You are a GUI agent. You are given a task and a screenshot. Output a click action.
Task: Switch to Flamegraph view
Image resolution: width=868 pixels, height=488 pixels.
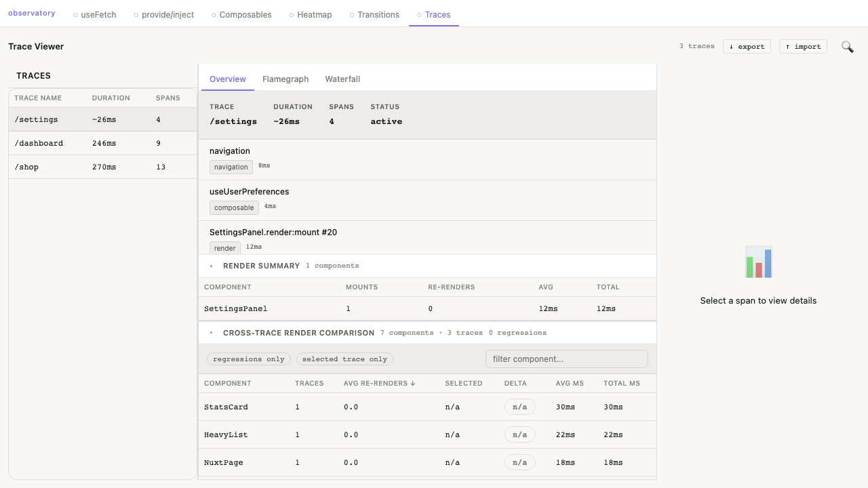pyautogui.click(x=285, y=79)
